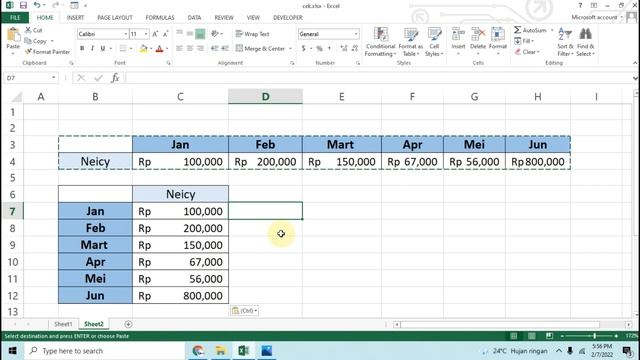Open the General number format dropdown

coord(356,34)
